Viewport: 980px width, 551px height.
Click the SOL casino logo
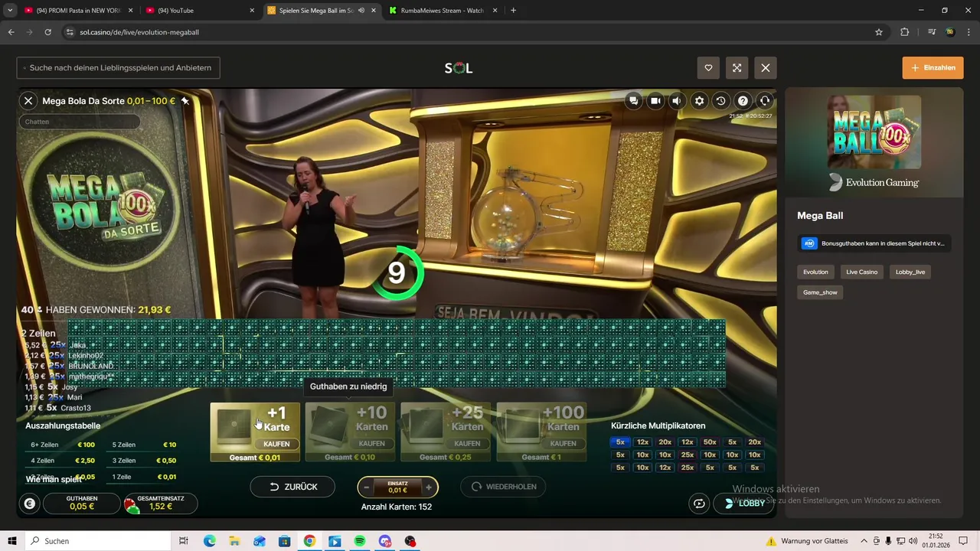pyautogui.click(x=459, y=68)
